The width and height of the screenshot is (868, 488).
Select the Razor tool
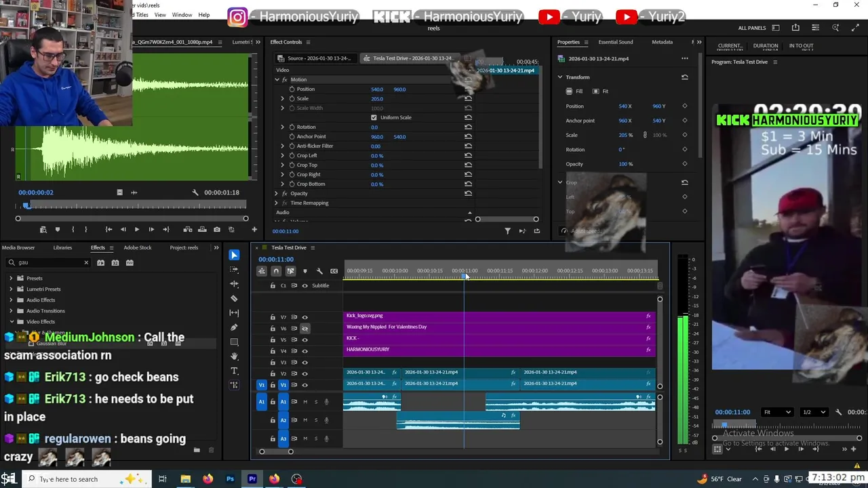coord(234,298)
